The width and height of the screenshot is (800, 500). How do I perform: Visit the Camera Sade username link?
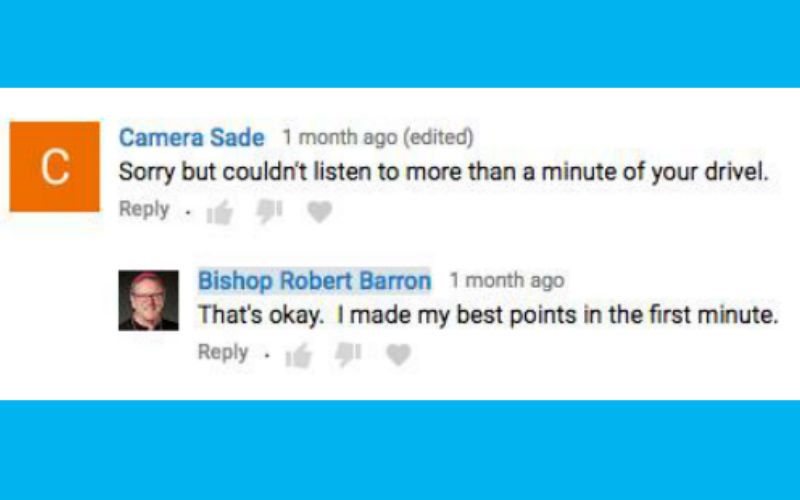coord(191,138)
